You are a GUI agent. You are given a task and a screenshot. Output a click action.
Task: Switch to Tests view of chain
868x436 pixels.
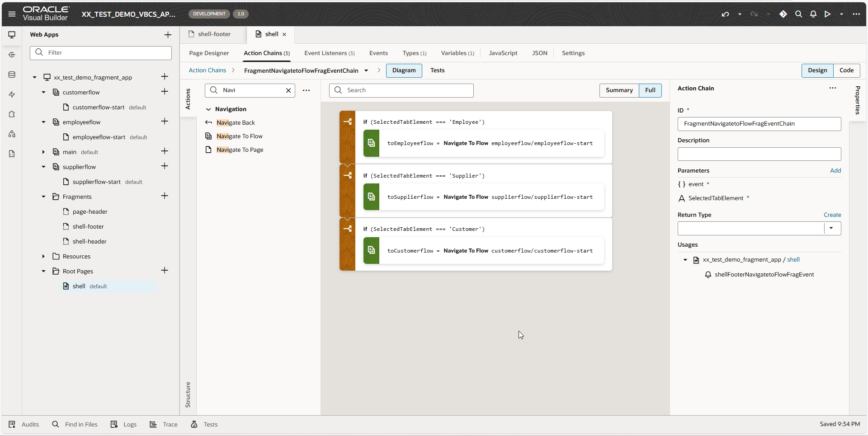point(437,70)
